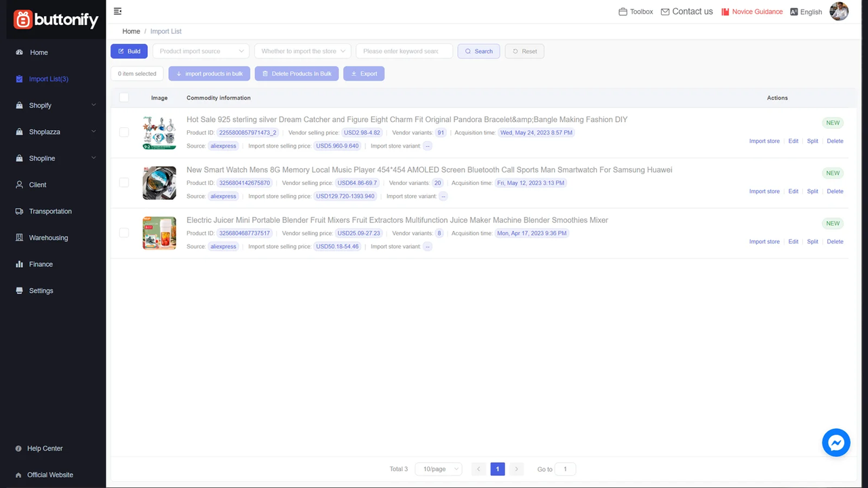Open the Smart Watch product thumbnail
Screen dimensions: 868x488
click(159, 183)
